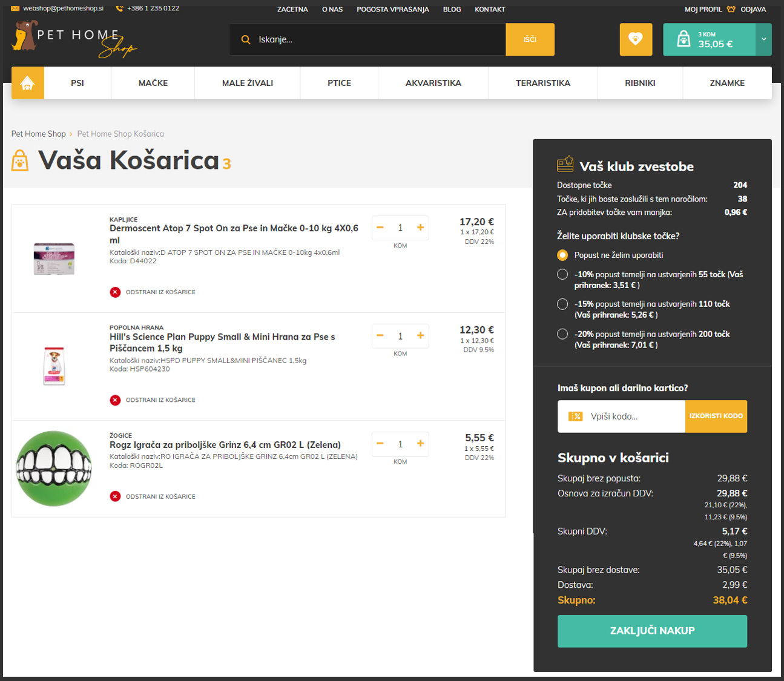Expand the cart dropdown arrow
Screen dimensions: 784x681
[763, 39]
